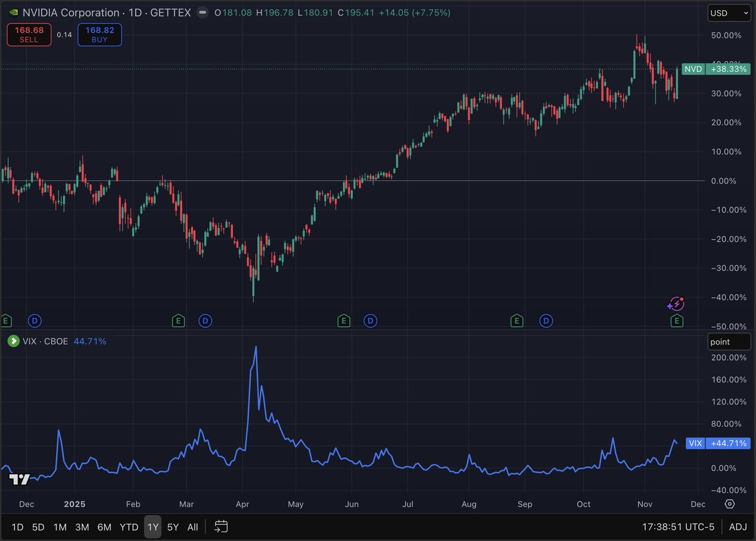This screenshot has height=541, width=756.
Task: Click the VIX · CBOE indicator label
Action: [x=44, y=341]
